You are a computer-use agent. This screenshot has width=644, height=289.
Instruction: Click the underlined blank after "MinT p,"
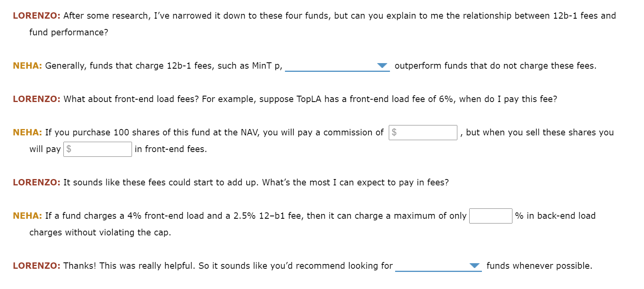click(337, 68)
